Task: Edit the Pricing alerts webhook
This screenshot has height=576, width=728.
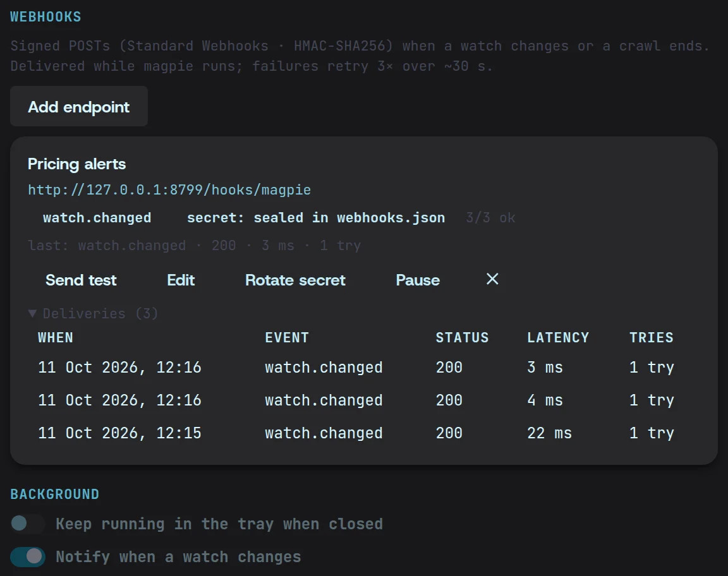Action: pos(181,280)
